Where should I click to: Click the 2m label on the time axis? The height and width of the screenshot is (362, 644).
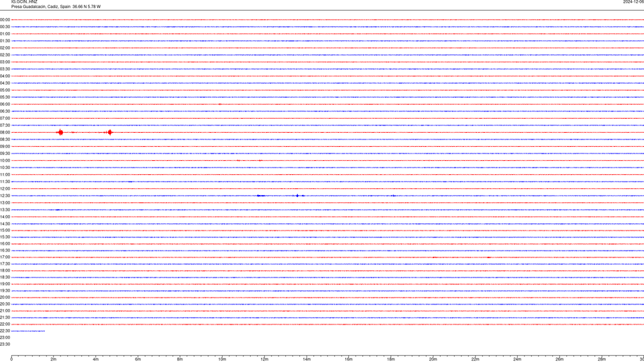pos(54,359)
